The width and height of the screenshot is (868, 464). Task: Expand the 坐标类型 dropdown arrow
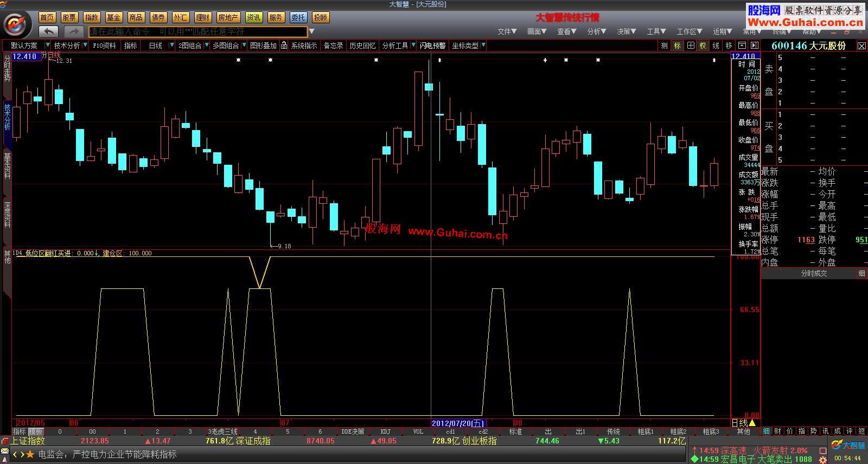click(x=483, y=46)
